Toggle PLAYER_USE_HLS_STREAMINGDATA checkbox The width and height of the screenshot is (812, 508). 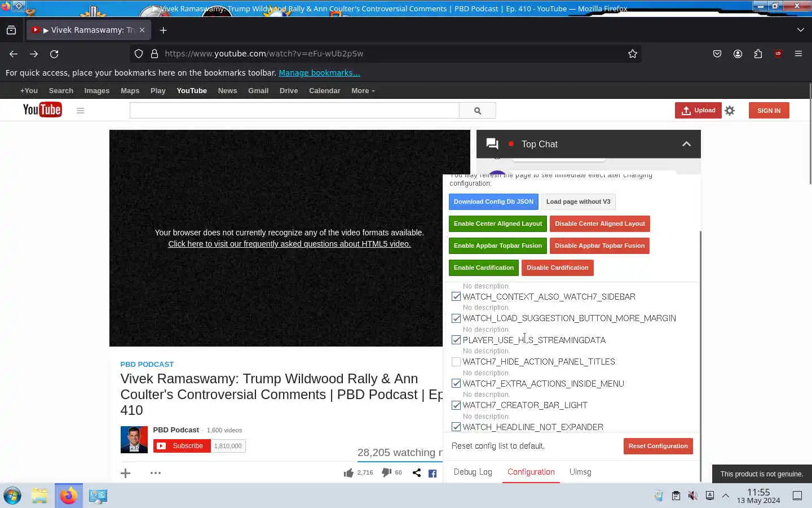click(456, 340)
